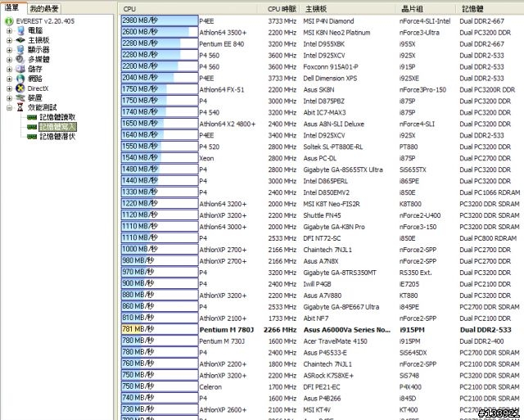The height and width of the screenshot is (420, 524).
Task: Expand the 儲存 tree node
Action: pos(9,69)
